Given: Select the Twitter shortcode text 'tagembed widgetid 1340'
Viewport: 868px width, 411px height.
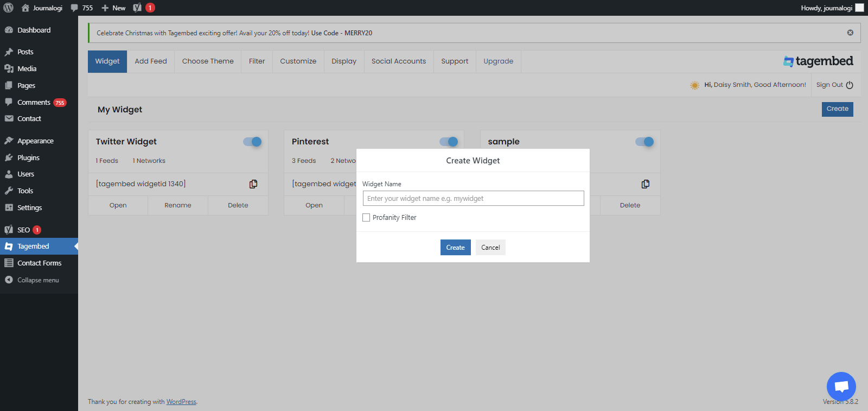Looking at the screenshot, I should (141, 184).
